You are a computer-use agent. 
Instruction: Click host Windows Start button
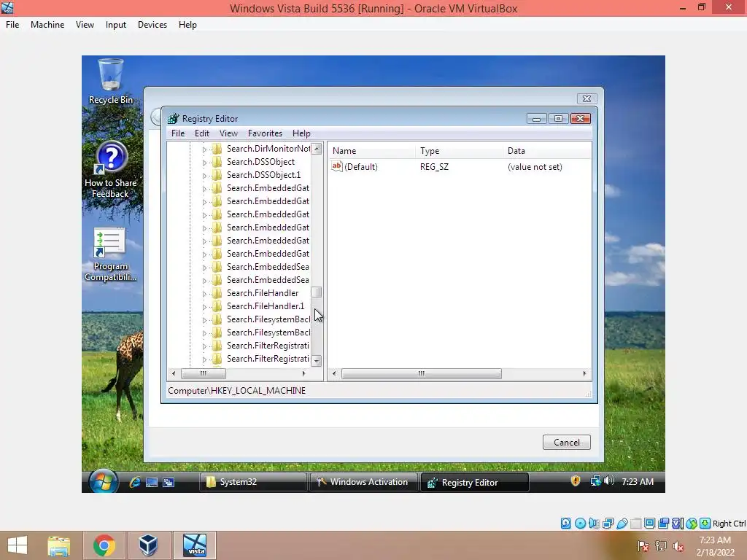click(x=18, y=545)
